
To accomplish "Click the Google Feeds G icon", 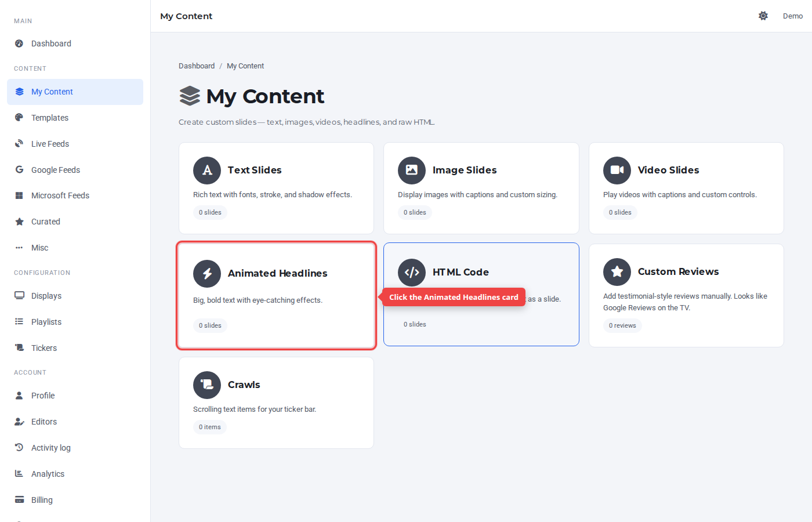I will [x=19, y=170].
